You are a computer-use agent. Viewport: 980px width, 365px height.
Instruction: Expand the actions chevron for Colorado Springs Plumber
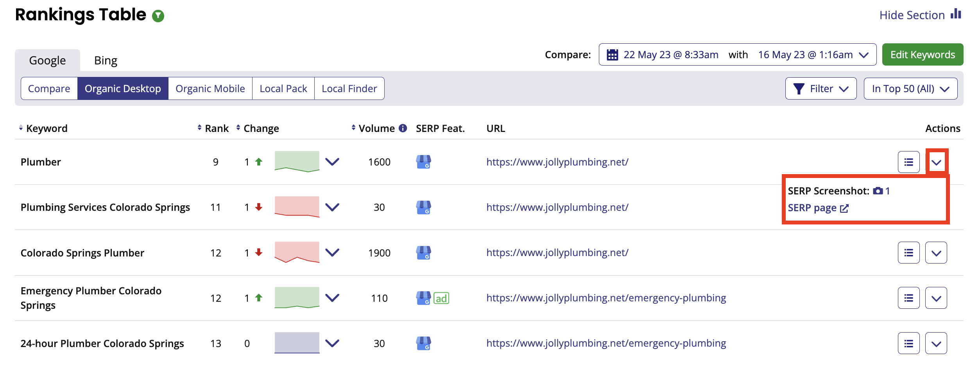click(x=936, y=253)
